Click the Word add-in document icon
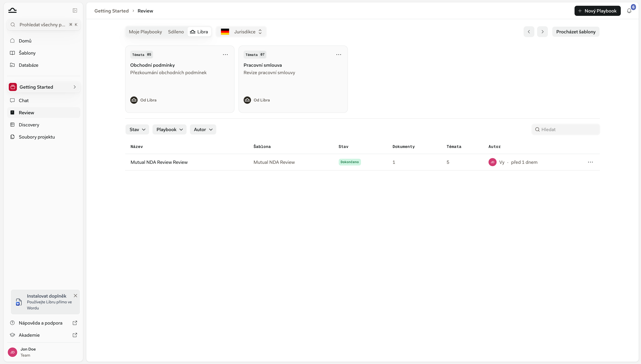 pos(19,302)
